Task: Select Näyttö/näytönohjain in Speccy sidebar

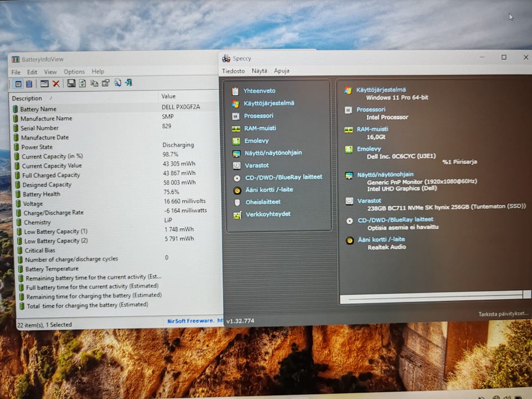Action: (273, 153)
